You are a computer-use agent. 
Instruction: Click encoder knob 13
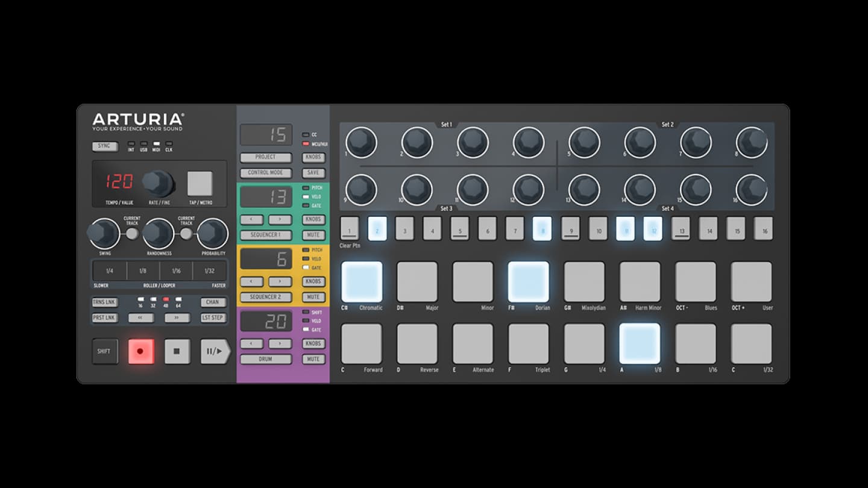[584, 190]
